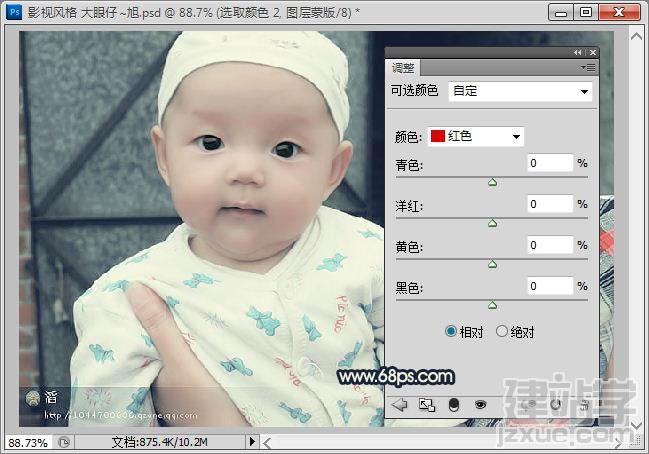
Task: Delete this adjustment layer trash icon
Action: tap(584, 405)
